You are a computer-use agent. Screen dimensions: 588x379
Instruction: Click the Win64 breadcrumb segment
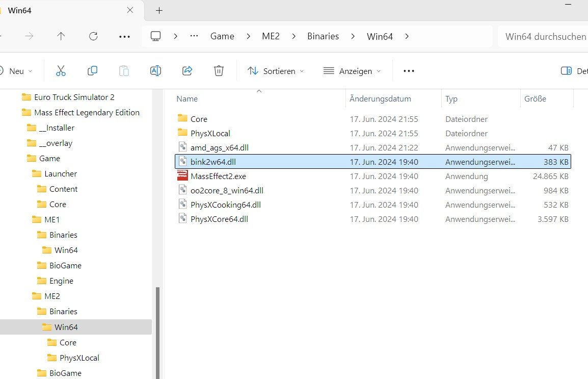click(380, 36)
